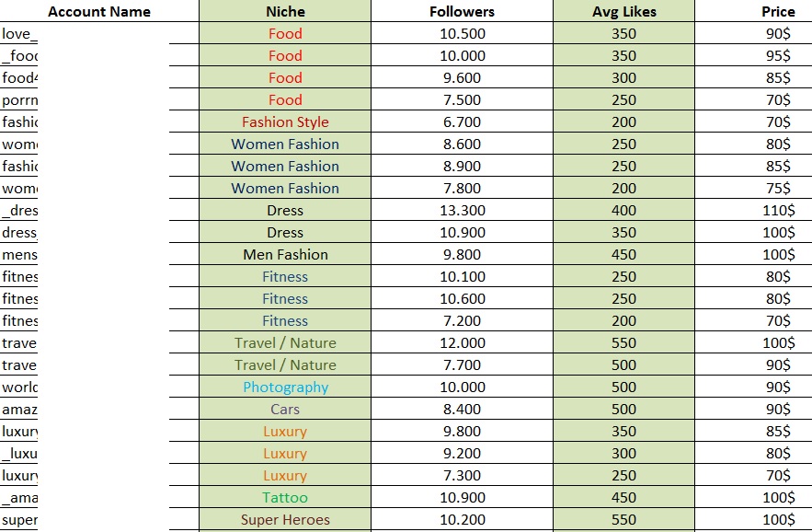The width and height of the screenshot is (812, 532).
Task: Select the account name starting with love_
Action: (x=19, y=34)
